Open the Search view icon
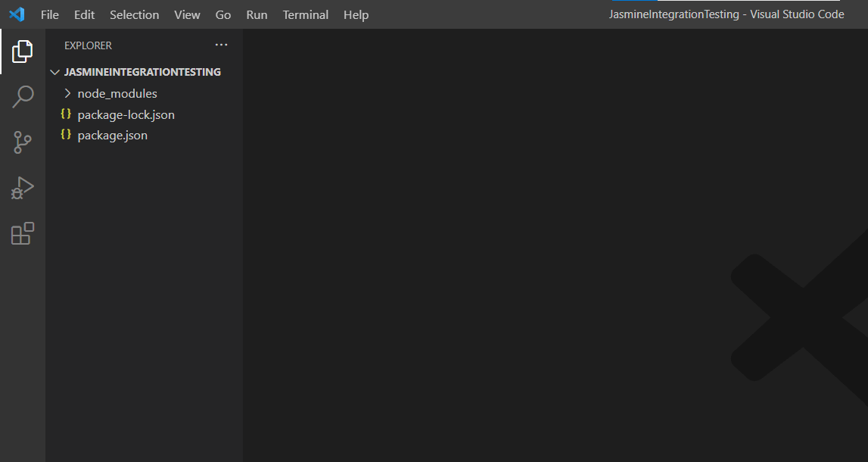Screen dimensions: 868x462 (23, 96)
